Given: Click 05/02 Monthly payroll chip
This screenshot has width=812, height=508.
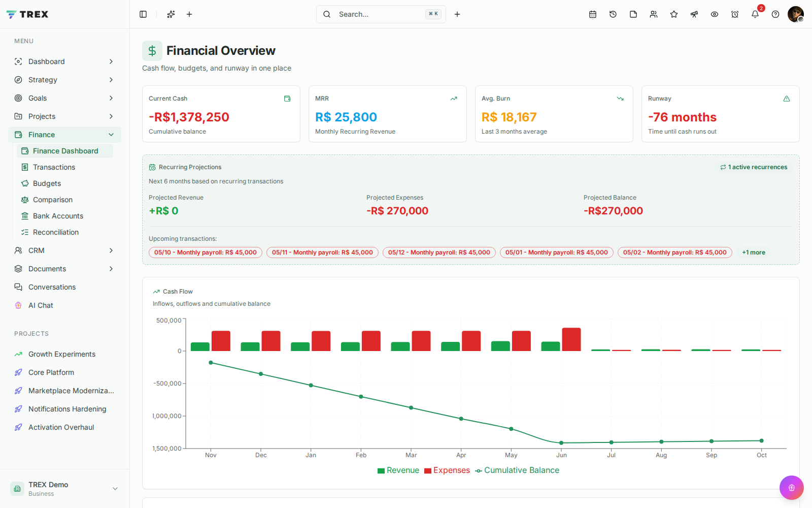Looking at the screenshot, I should [x=675, y=252].
